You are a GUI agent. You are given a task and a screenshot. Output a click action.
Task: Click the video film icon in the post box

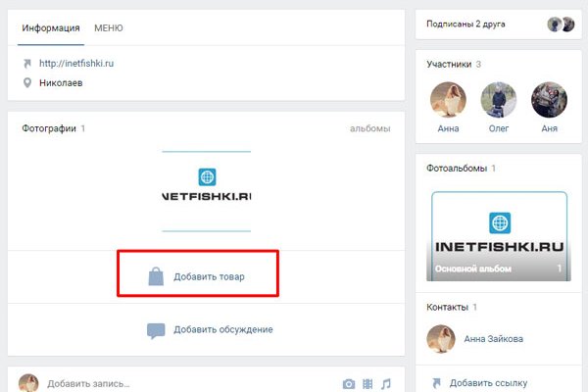point(367,383)
